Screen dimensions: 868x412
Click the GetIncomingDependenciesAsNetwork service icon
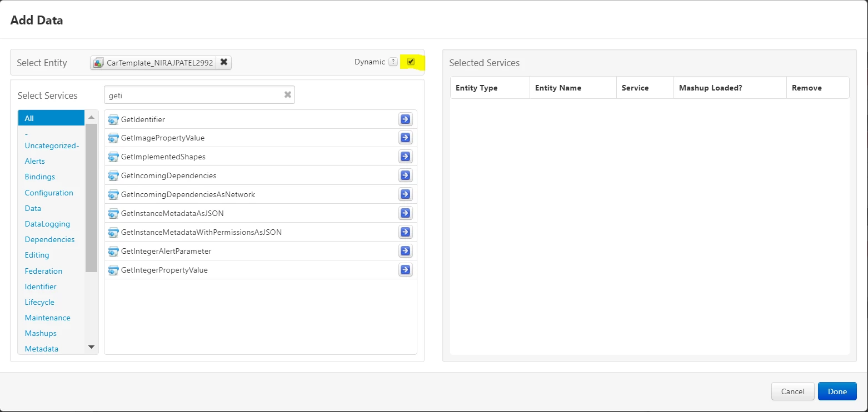[113, 194]
